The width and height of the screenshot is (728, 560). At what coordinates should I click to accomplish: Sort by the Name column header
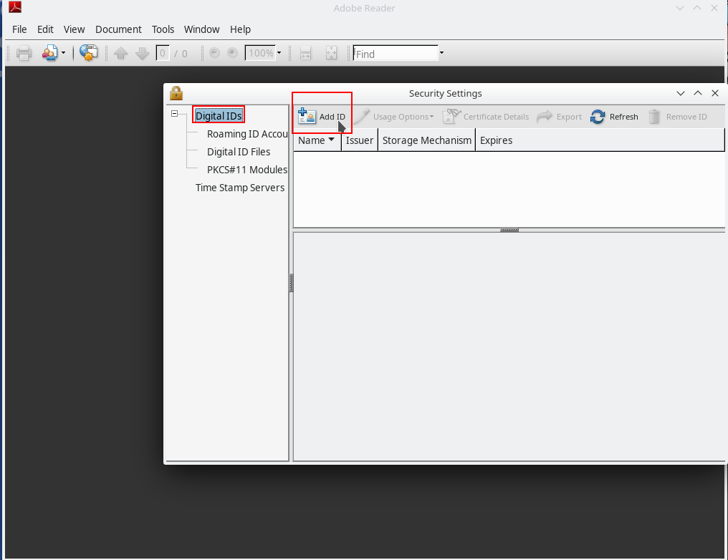tap(316, 140)
